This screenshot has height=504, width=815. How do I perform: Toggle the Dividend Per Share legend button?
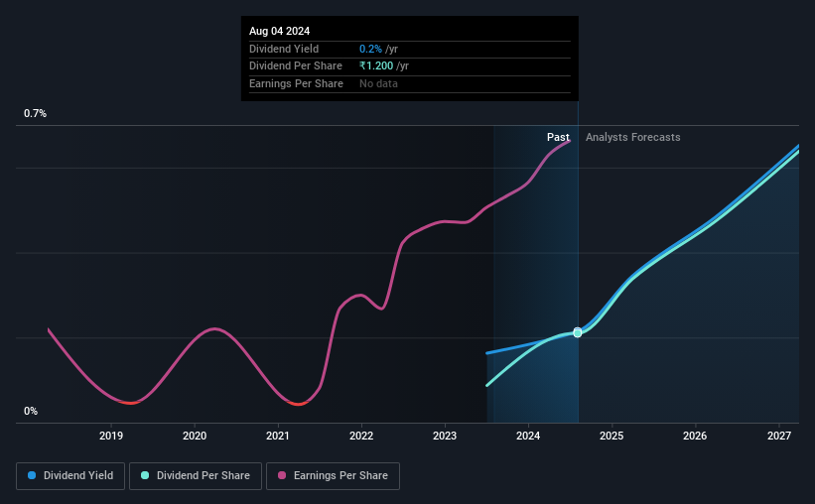196,476
